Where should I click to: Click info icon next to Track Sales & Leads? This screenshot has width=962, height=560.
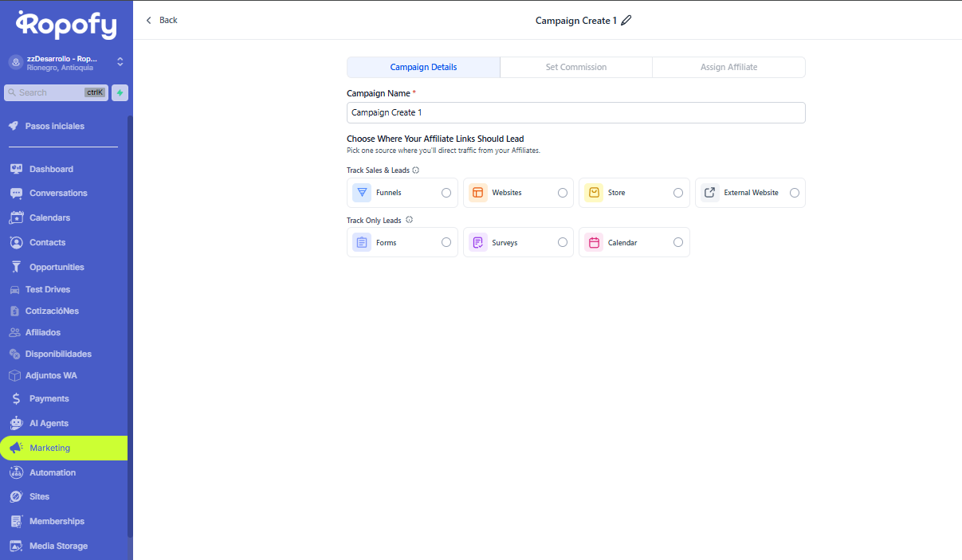pyautogui.click(x=416, y=170)
